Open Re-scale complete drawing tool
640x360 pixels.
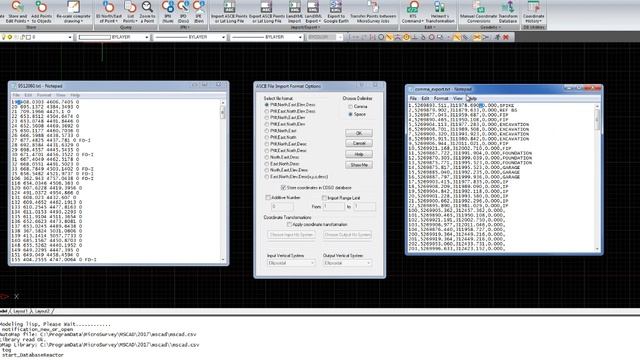(73, 12)
